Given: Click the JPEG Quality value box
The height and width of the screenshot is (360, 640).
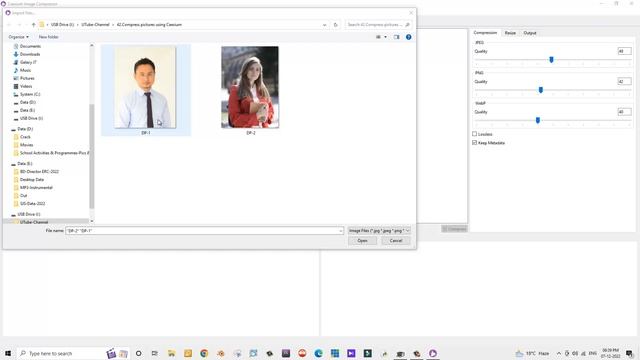Looking at the screenshot, I should [624, 51].
